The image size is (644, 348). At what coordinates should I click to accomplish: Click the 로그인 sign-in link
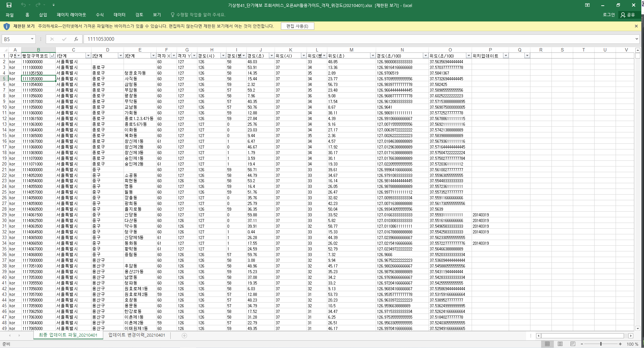[x=609, y=15]
